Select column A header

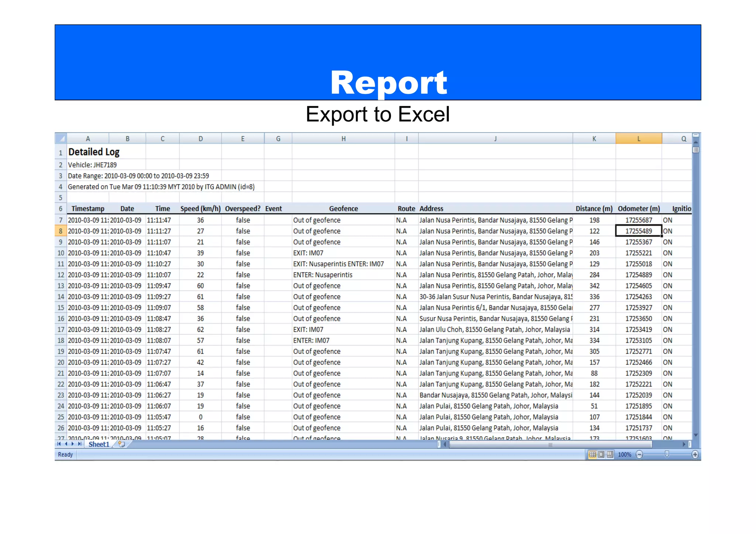88,139
